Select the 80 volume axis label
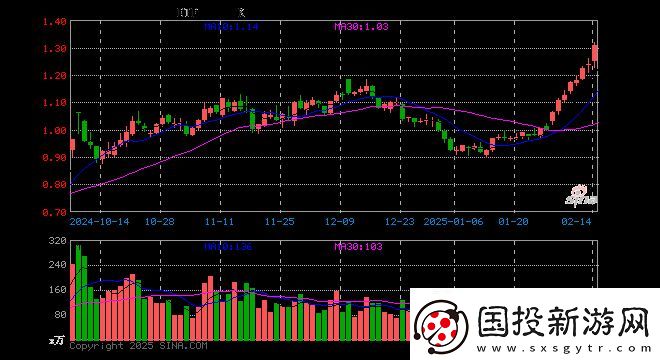 (61, 315)
